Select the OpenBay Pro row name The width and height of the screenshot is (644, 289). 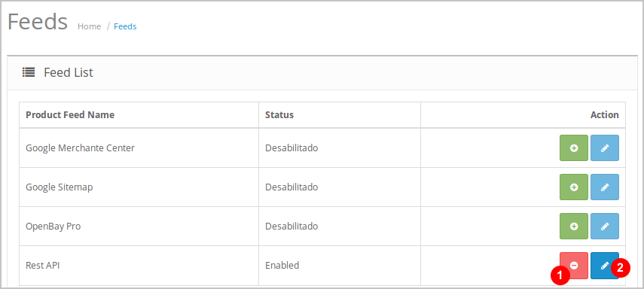(x=53, y=227)
